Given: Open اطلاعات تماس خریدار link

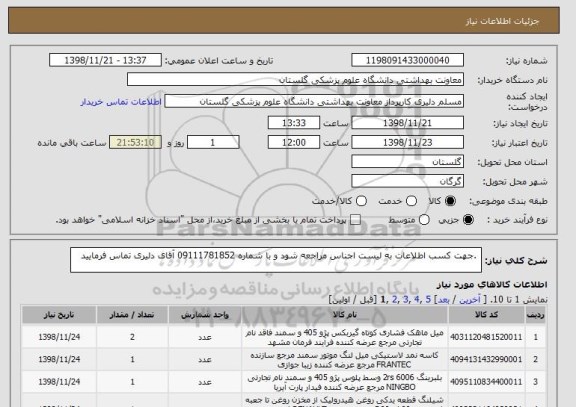Looking at the screenshot, I should 121,102.
